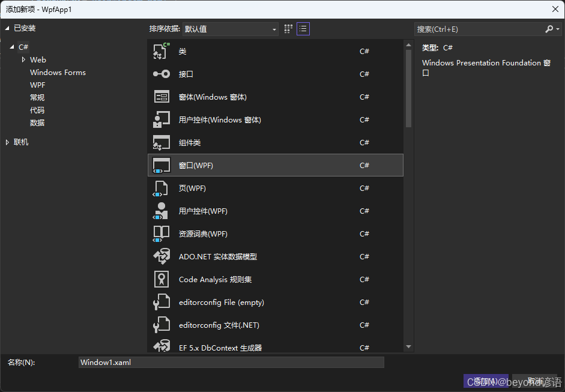Select 窗体(Windows 窗体) template label
Screen dimensions: 565x392
[213, 97]
